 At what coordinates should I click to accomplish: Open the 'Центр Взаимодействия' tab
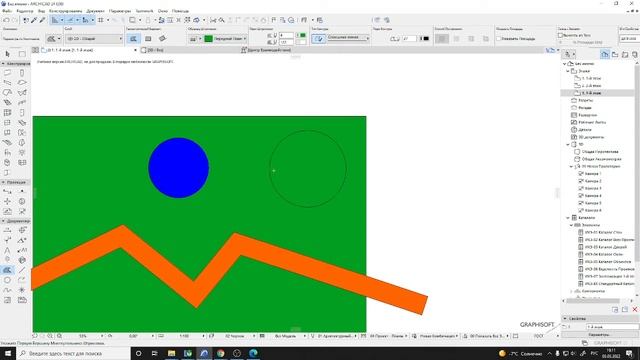266,50
